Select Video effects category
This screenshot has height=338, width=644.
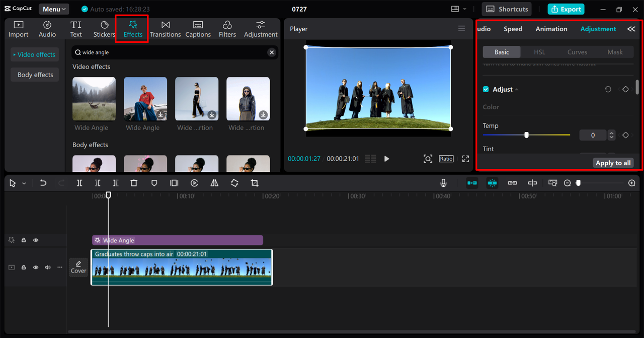pos(35,54)
